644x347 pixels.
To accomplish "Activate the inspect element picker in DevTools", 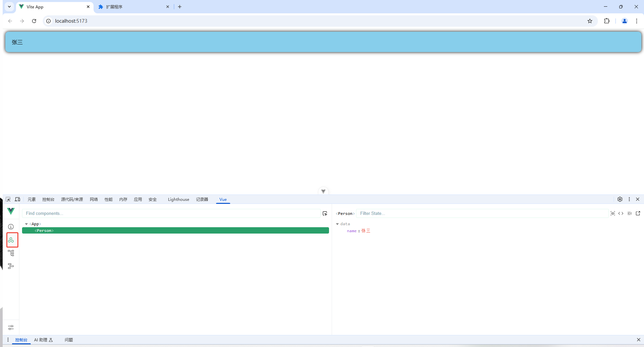I will point(8,199).
